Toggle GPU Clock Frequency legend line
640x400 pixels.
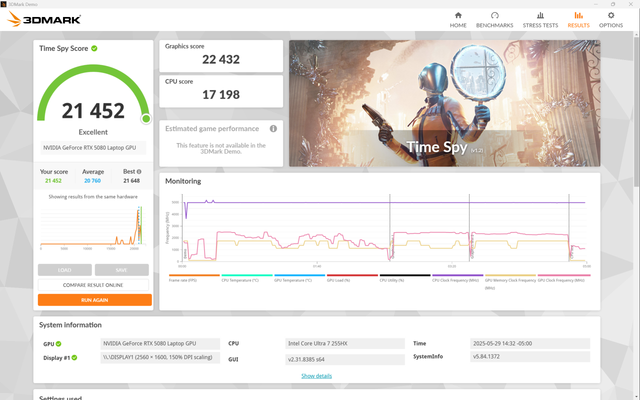click(564, 278)
